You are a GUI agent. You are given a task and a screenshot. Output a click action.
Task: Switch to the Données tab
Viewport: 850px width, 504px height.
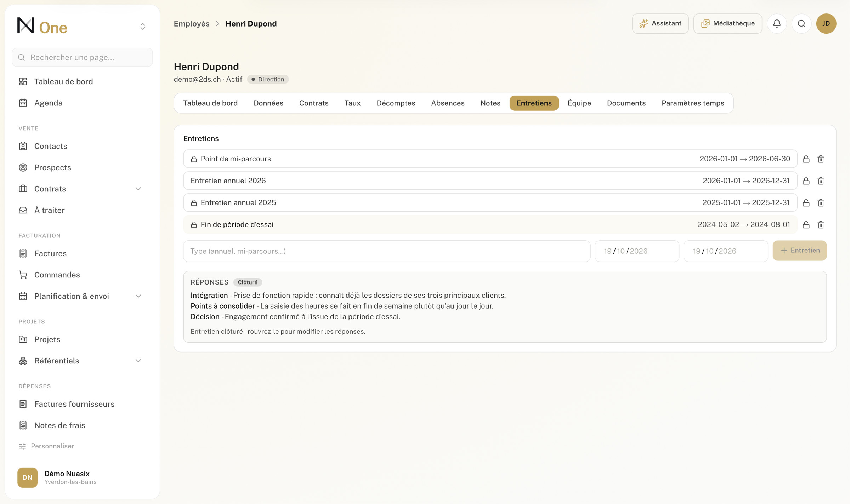click(268, 103)
